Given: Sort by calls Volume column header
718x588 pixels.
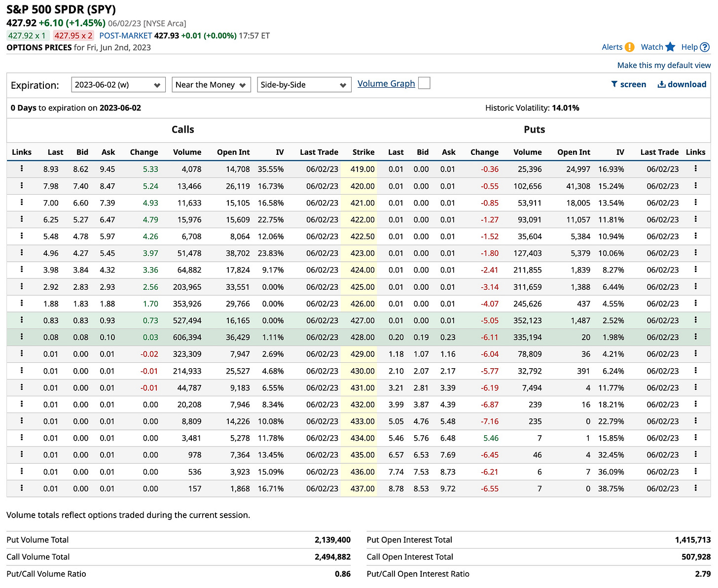Looking at the screenshot, I should 187,152.
